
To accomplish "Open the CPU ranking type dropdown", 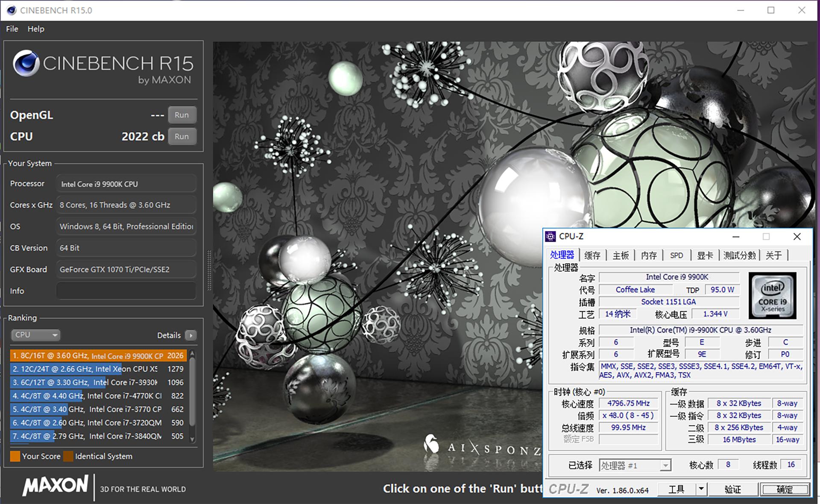I will tap(35, 335).
